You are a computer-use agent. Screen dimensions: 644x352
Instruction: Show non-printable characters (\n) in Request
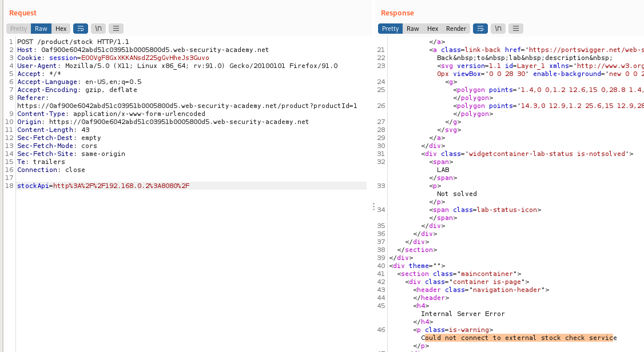98,29
